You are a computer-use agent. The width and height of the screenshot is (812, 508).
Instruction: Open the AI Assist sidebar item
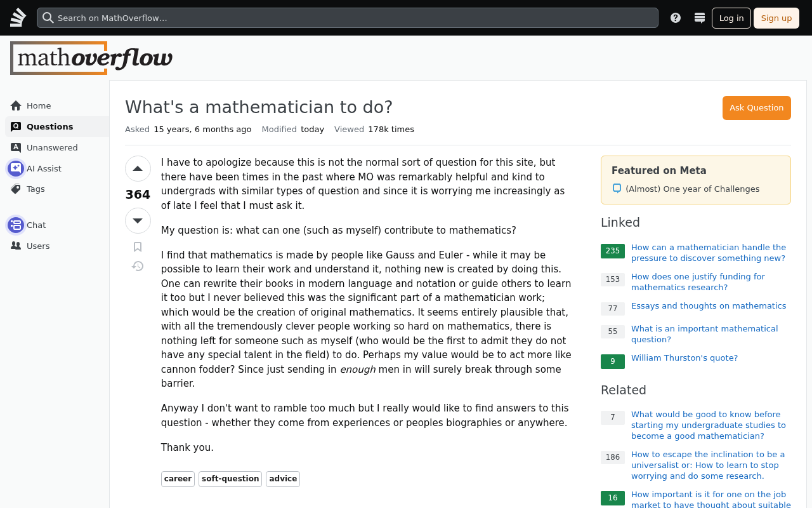44,168
